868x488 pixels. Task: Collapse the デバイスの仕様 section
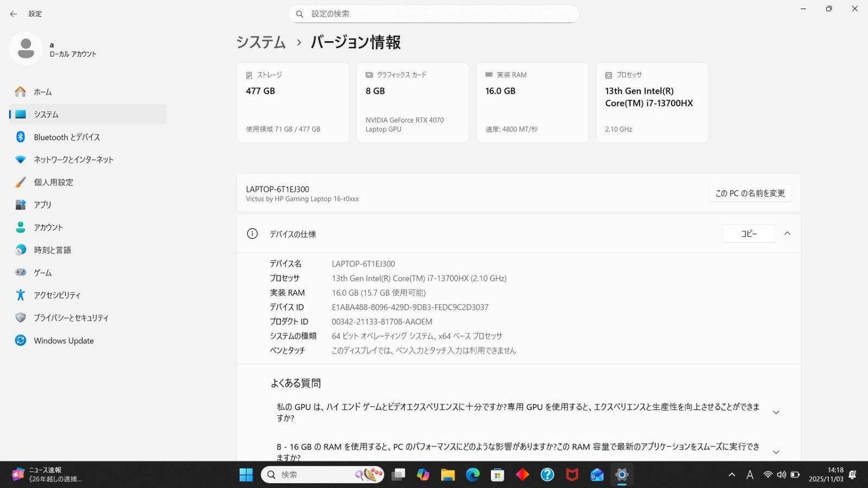(787, 234)
